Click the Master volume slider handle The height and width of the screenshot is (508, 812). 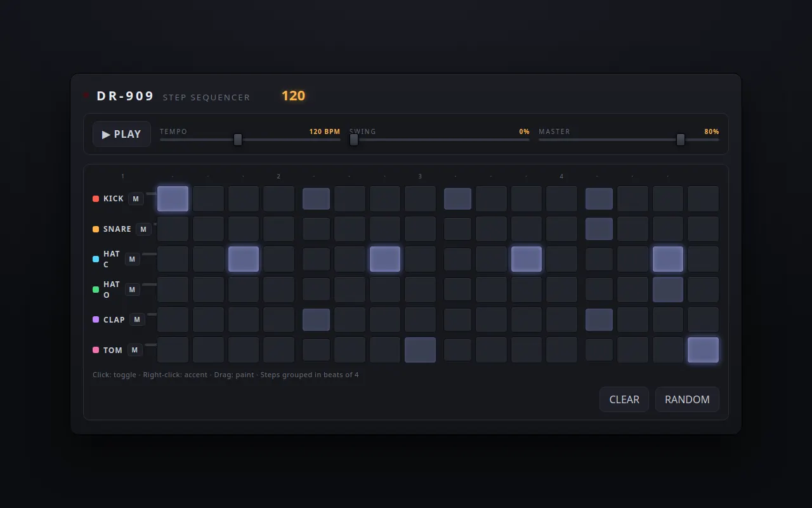681,140
